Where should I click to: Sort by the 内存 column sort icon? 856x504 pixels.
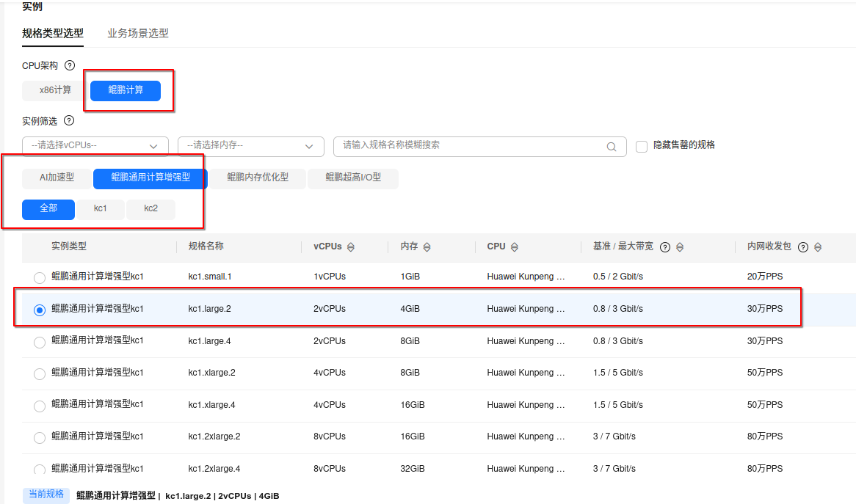tap(427, 247)
